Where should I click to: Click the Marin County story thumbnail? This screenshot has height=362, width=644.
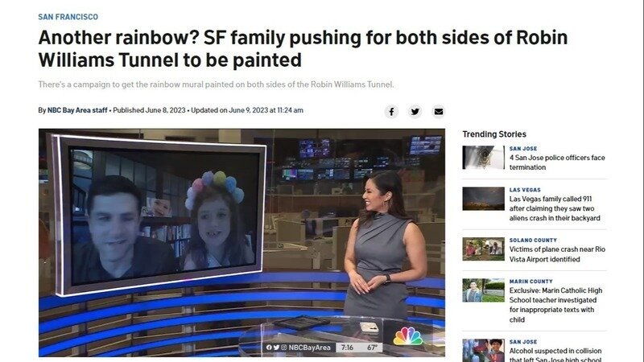pyautogui.click(x=484, y=290)
